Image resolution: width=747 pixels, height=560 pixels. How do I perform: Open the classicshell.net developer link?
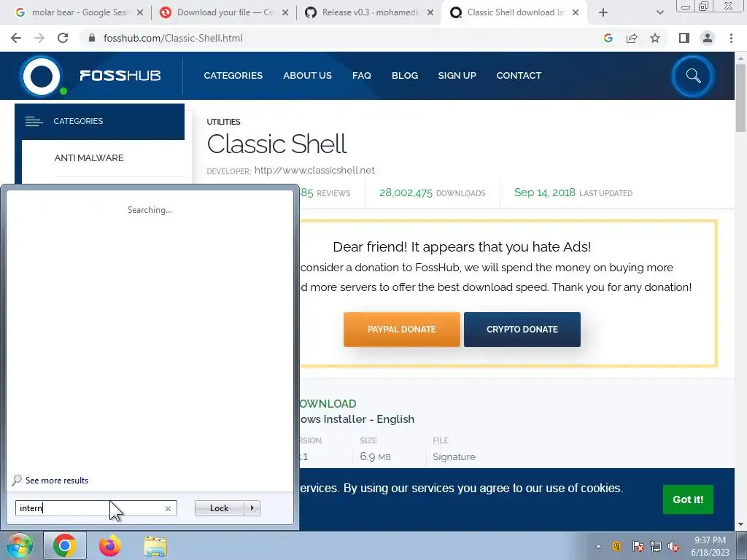(x=314, y=171)
